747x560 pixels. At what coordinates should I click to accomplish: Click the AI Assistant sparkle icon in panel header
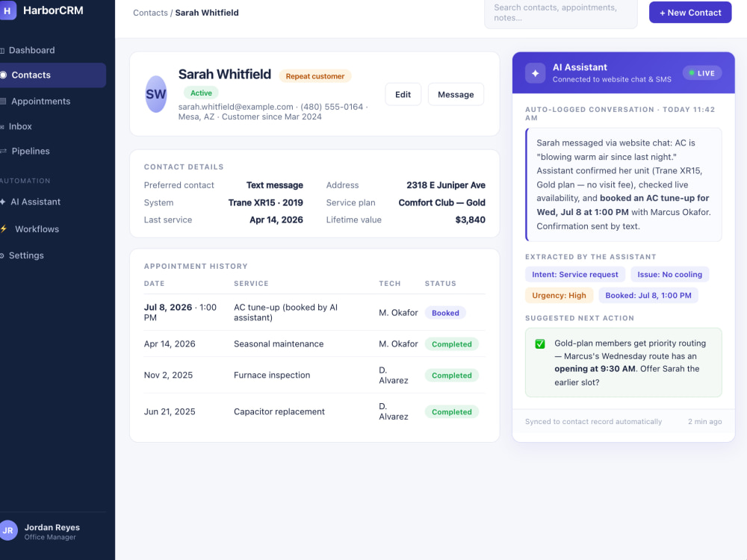(535, 73)
